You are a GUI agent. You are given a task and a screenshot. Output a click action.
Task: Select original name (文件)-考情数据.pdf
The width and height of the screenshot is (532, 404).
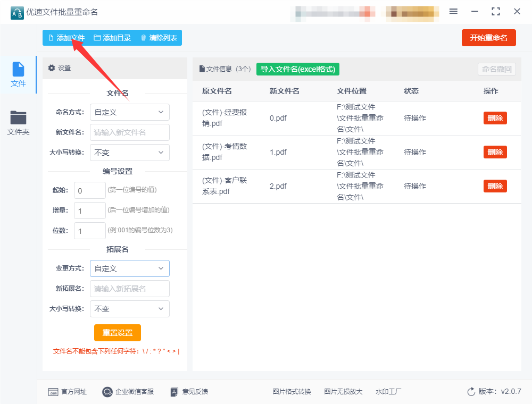pyautogui.click(x=225, y=151)
